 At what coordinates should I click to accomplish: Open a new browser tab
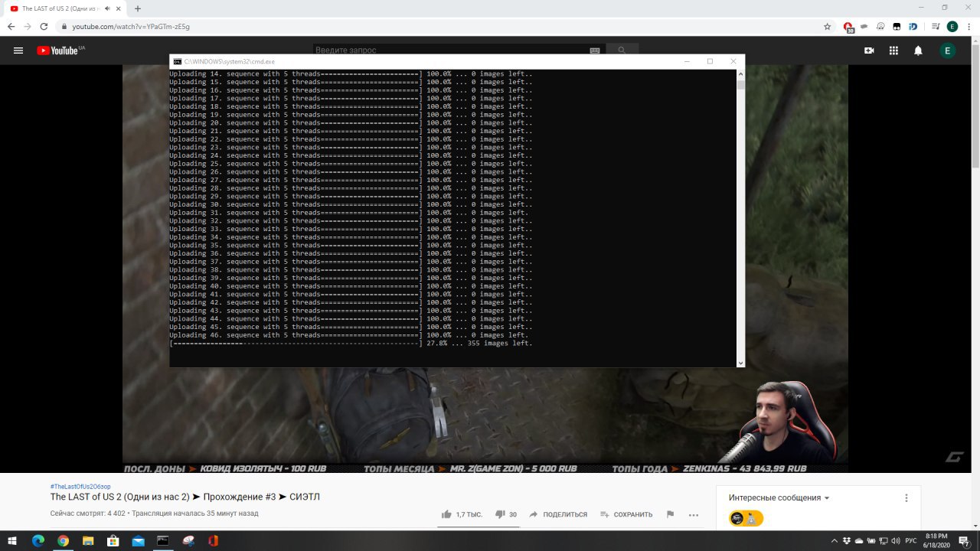click(138, 8)
